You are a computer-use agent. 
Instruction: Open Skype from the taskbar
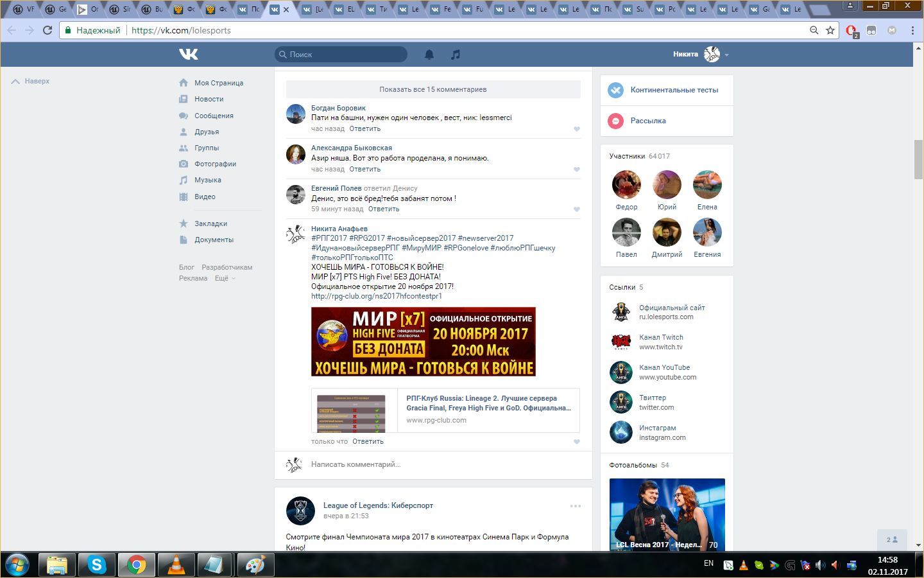pos(97,565)
